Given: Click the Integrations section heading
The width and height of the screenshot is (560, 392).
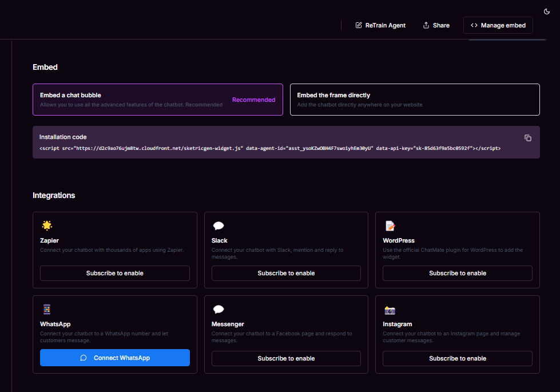Looking at the screenshot, I should (x=54, y=196).
